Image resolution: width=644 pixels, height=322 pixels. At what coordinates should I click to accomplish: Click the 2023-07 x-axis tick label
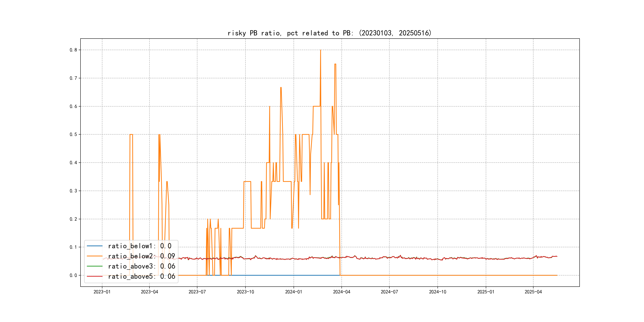point(197,292)
